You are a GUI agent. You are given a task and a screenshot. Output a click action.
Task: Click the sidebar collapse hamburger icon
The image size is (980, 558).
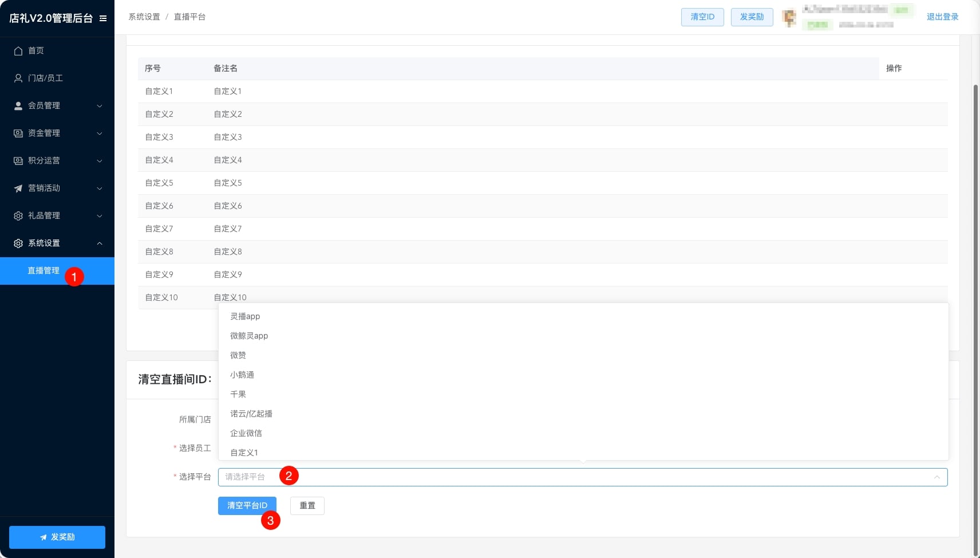click(x=103, y=18)
